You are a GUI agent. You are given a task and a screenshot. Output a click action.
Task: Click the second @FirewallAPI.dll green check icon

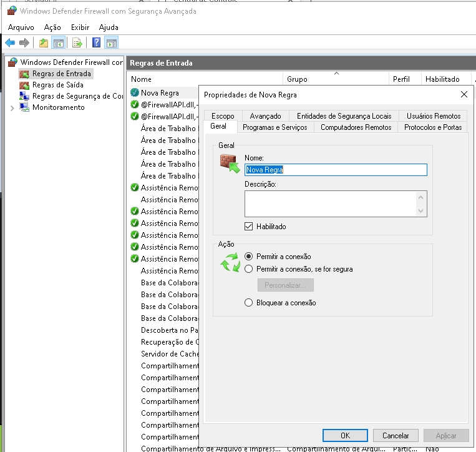coord(135,116)
